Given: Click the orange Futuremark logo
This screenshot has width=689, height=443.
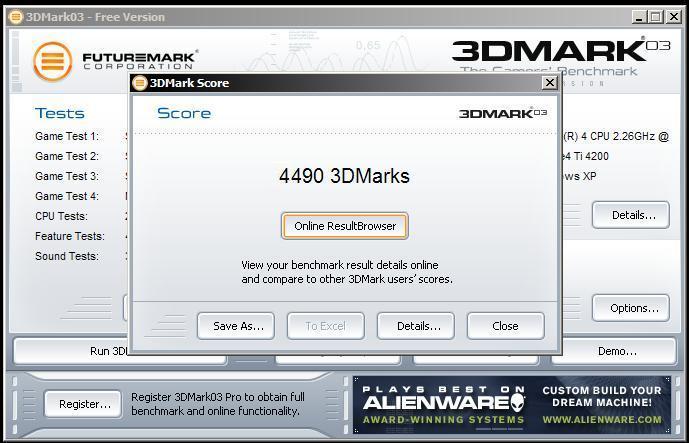Looking at the screenshot, I should tap(53, 62).
